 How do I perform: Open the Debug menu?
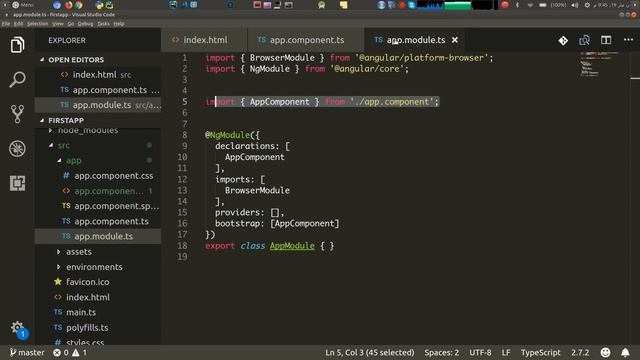click(x=85, y=24)
